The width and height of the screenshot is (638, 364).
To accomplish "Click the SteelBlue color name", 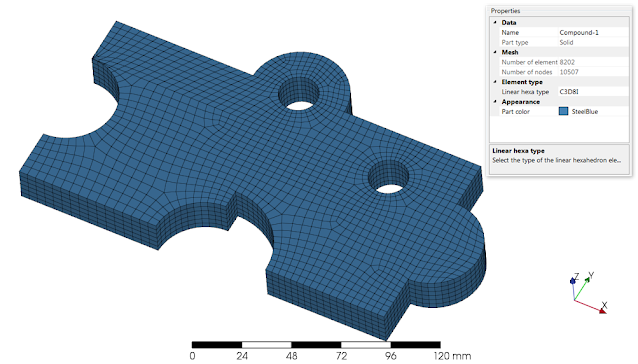I will point(585,111).
